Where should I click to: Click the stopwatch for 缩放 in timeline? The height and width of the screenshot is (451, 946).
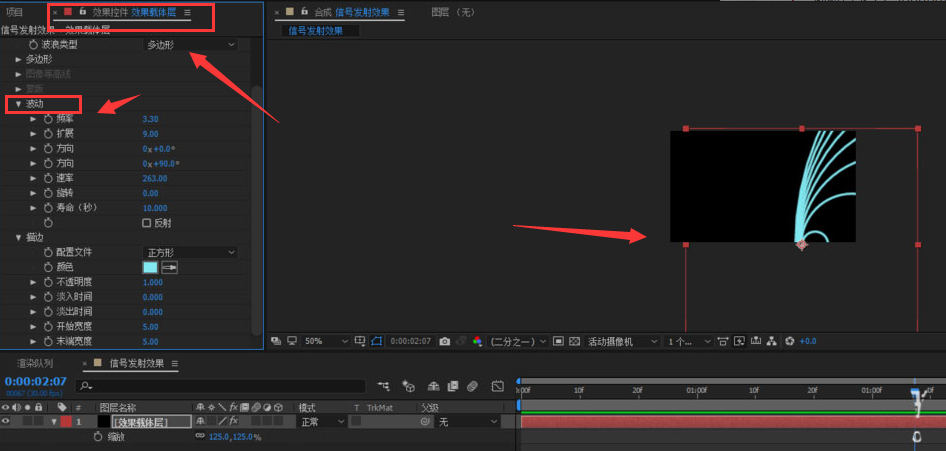click(98, 437)
